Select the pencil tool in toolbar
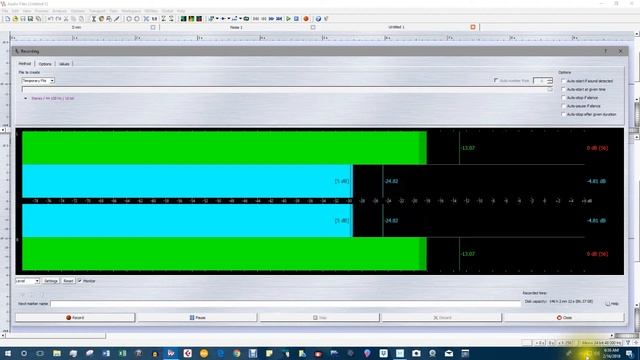This screenshot has height=360, width=640. point(117,19)
